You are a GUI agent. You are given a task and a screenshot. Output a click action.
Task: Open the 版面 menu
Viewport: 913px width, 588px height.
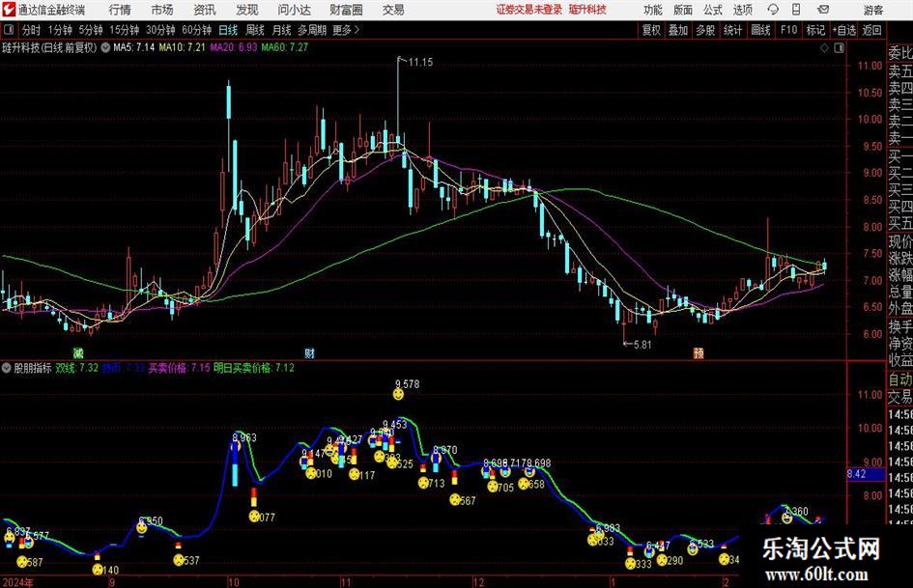683,10
